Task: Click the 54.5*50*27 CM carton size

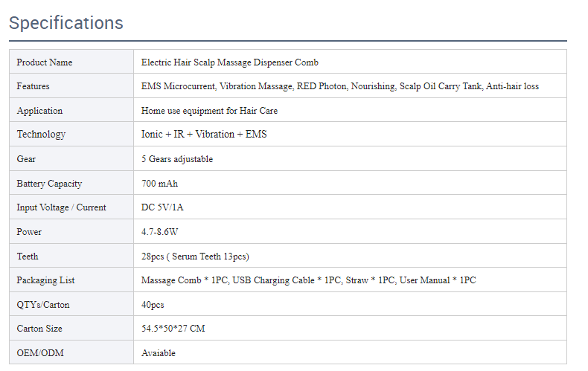Action: point(173,329)
